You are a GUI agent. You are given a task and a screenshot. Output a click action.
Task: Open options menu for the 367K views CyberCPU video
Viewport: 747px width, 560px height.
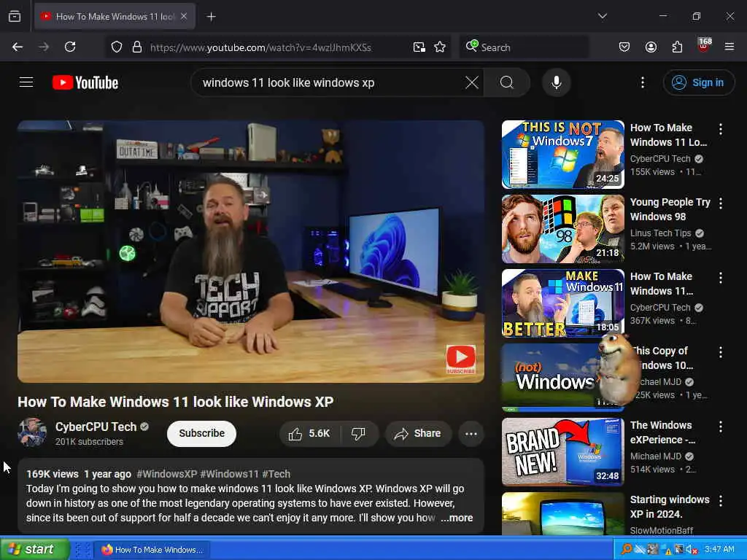[x=720, y=278]
